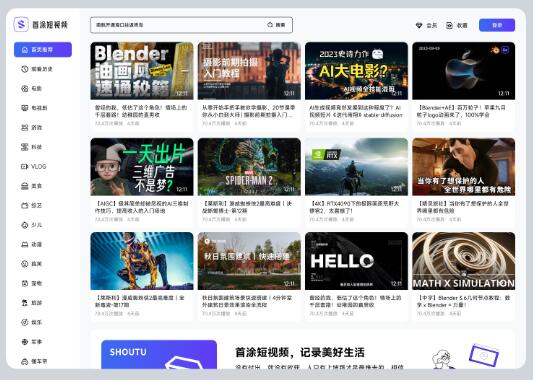Select the 综艺 variety show icon
This screenshot has width=533, height=380.
click(x=24, y=205)
